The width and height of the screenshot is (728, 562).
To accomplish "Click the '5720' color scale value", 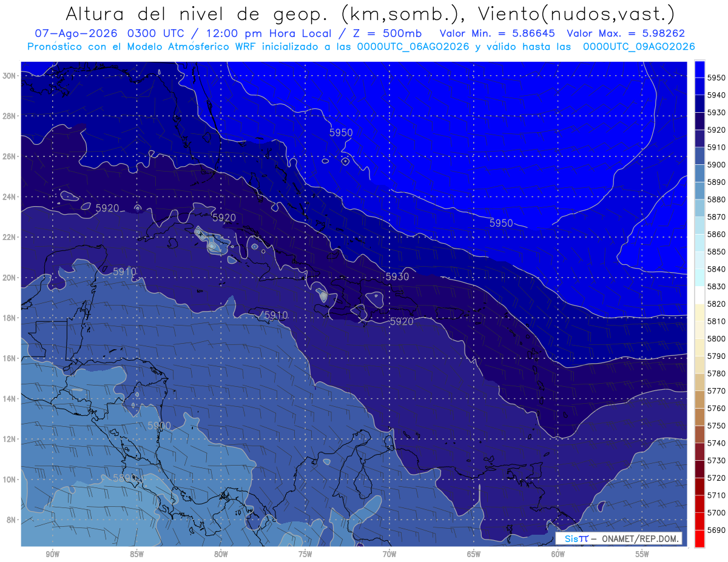I will pos(716,478).
